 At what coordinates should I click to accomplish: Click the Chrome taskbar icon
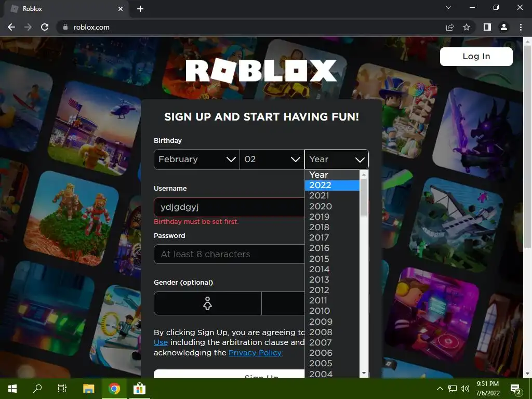[x=114, y=389]
